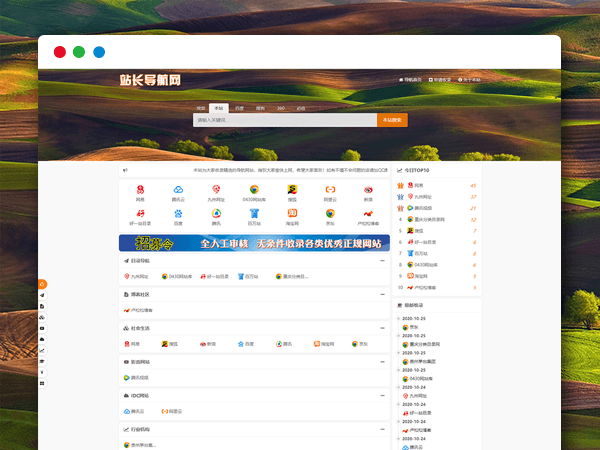The height and width of the screenshot is (450, 600).
Task: Collapse the 社会生活 section
Action: point(384,328)
